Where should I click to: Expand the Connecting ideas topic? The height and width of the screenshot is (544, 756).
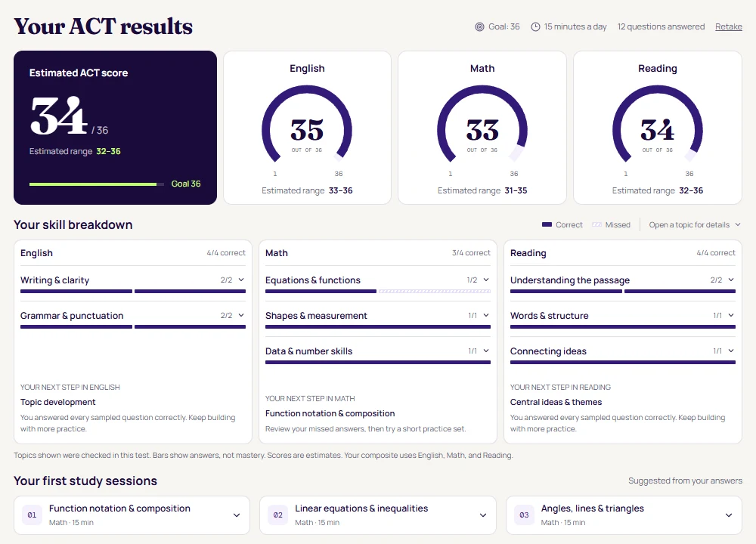tap(731, 351)
